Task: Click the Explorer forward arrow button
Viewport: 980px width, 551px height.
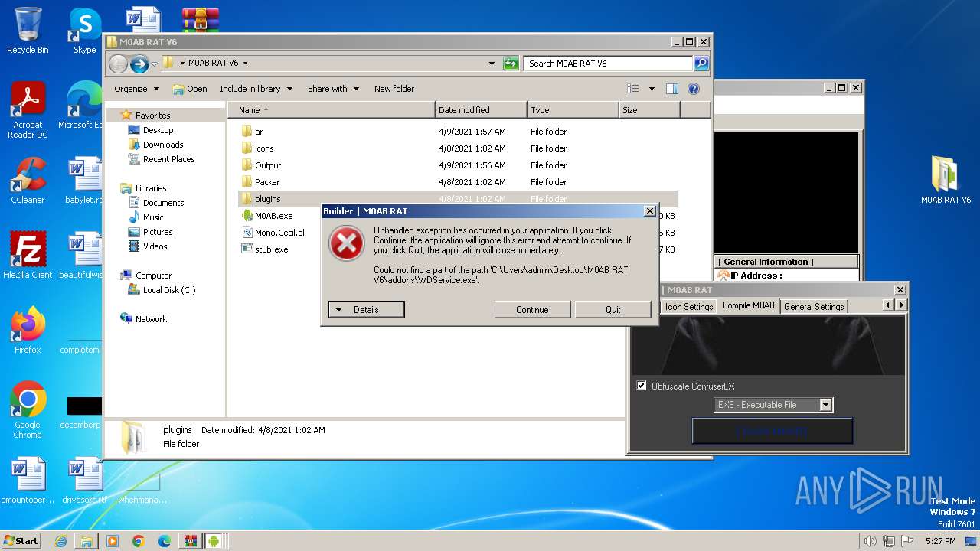Action: point(139,64)
